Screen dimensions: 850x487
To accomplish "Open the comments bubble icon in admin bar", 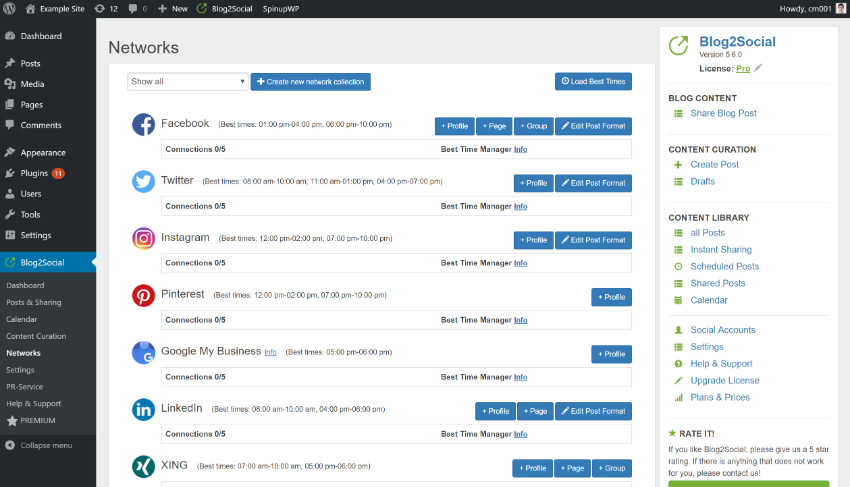I will [x=133, y=9].
